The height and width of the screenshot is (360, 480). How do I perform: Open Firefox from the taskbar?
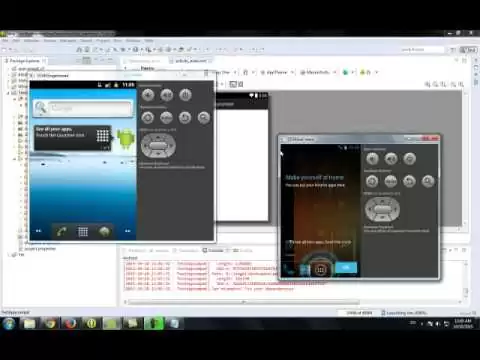coord(71,324)
